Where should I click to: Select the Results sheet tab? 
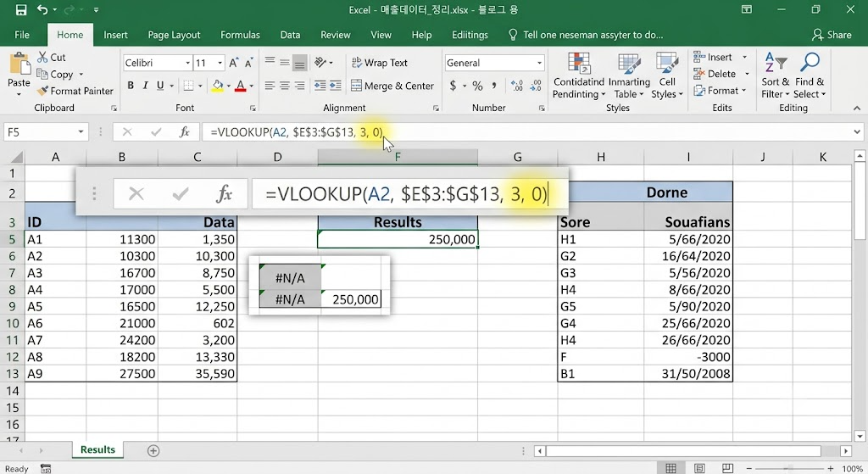pyautogui.click(x=97, y=449)
